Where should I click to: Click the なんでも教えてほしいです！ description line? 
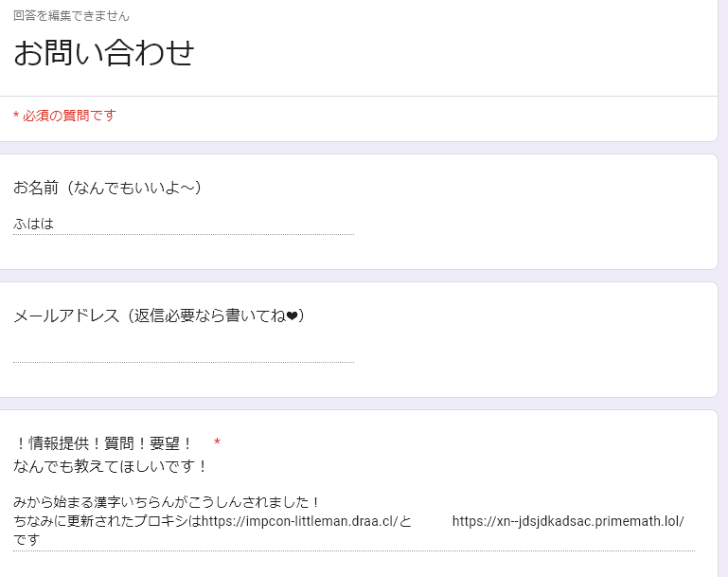pos(111,466)
